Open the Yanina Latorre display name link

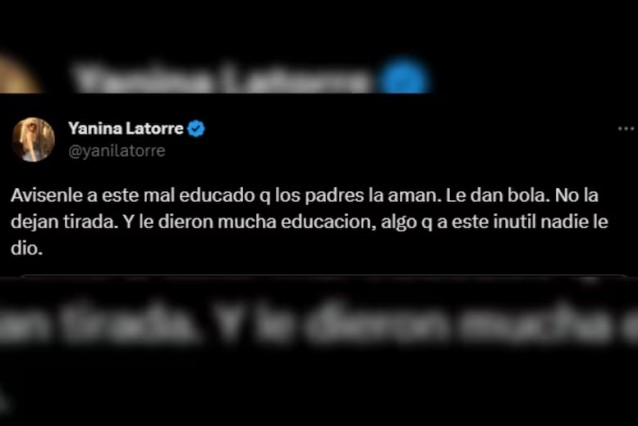126,128
